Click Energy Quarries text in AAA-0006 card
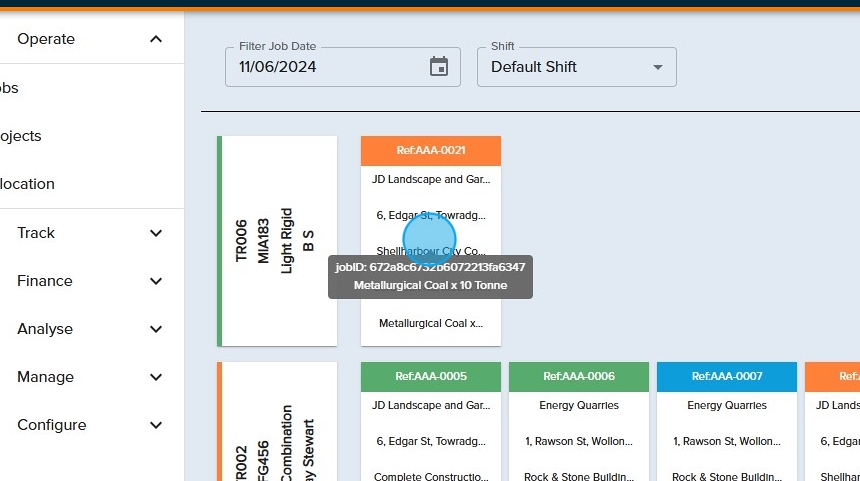The image size is (860, 481). pyautogui.click(x=578, y=405)
